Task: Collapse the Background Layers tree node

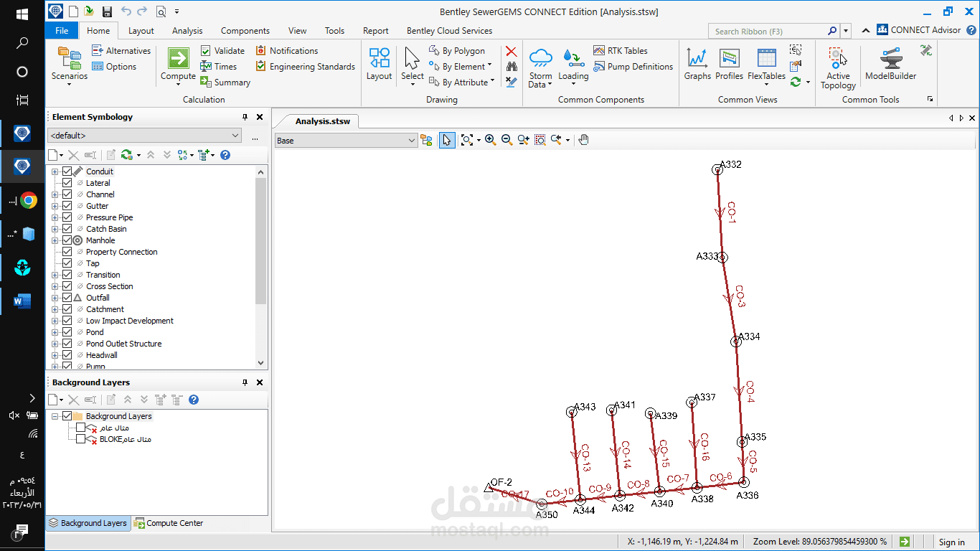Action: click(55, 416)
